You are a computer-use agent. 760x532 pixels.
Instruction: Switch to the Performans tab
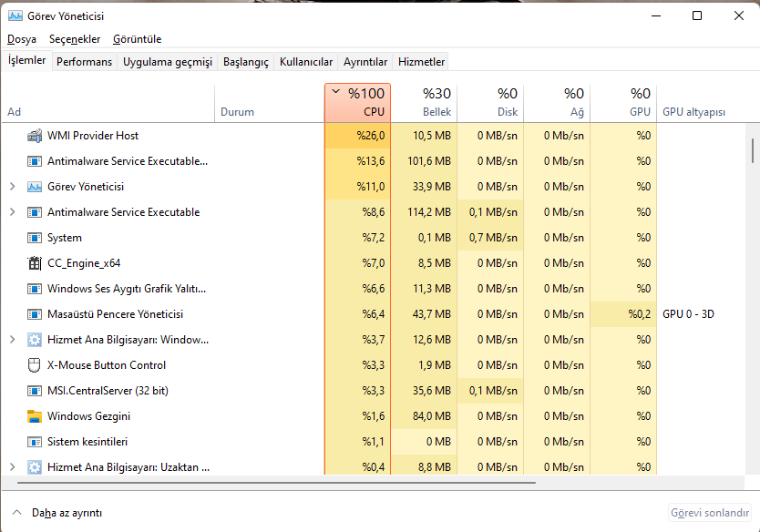85,62
